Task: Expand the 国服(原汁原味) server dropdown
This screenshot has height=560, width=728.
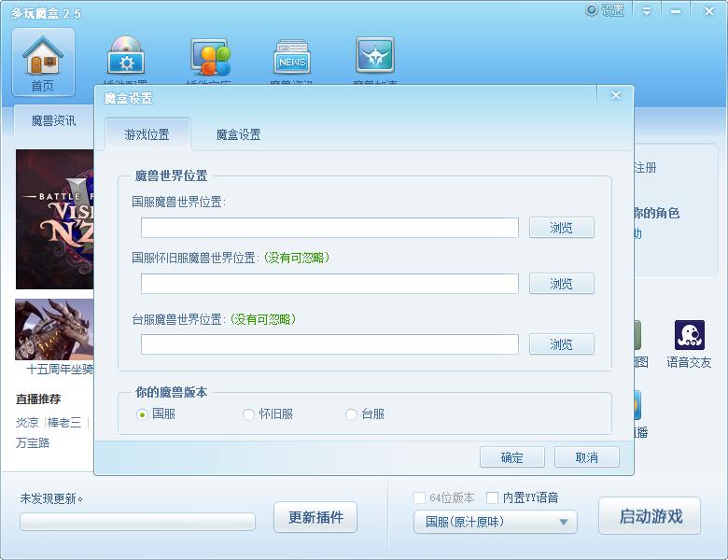Action: click(x=496, y=522)
